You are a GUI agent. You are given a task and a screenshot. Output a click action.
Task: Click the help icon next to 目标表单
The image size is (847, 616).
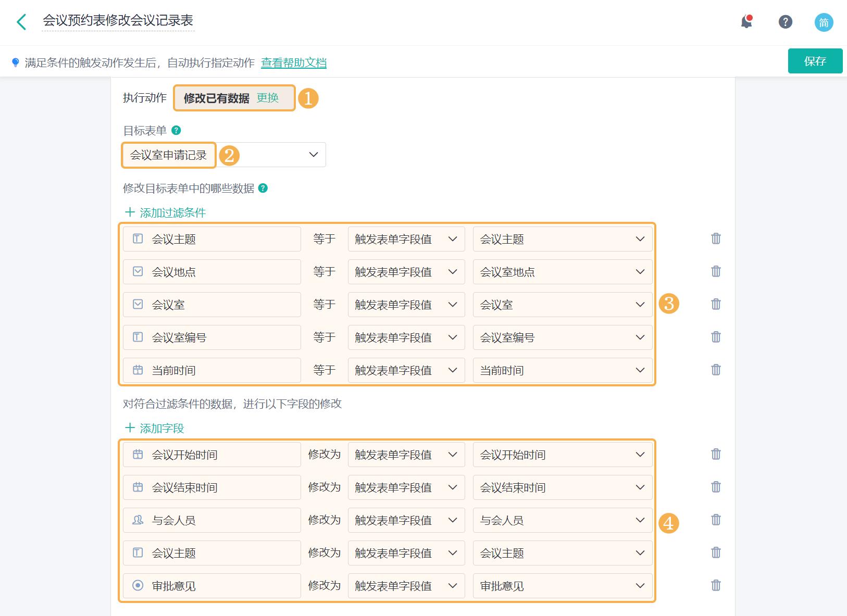[176, 130]
